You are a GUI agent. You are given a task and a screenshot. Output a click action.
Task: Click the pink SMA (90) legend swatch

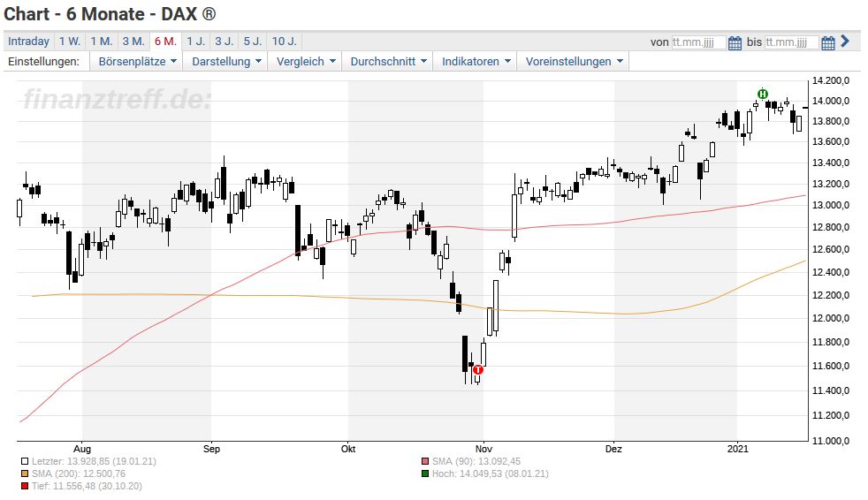pyautogui.click(x=425, y=461)
